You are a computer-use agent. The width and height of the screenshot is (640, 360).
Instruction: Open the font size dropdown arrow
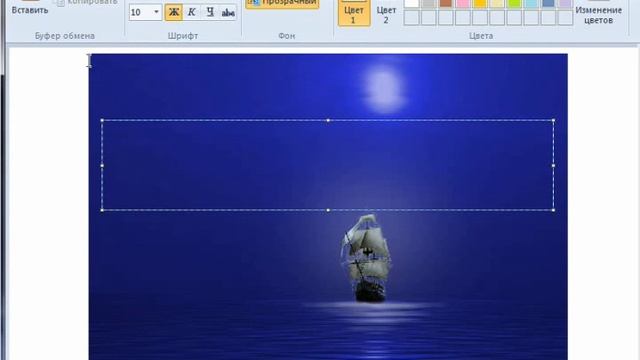(156, 12)
